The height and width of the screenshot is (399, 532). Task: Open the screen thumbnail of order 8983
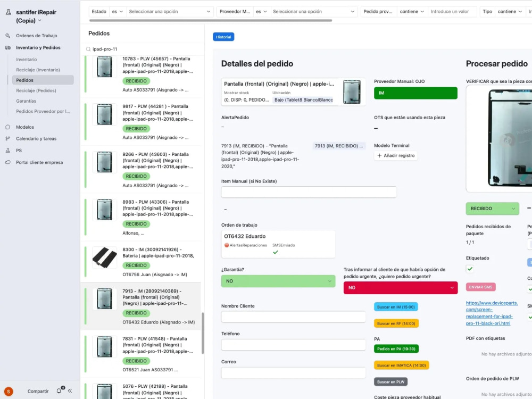[104, 210]
